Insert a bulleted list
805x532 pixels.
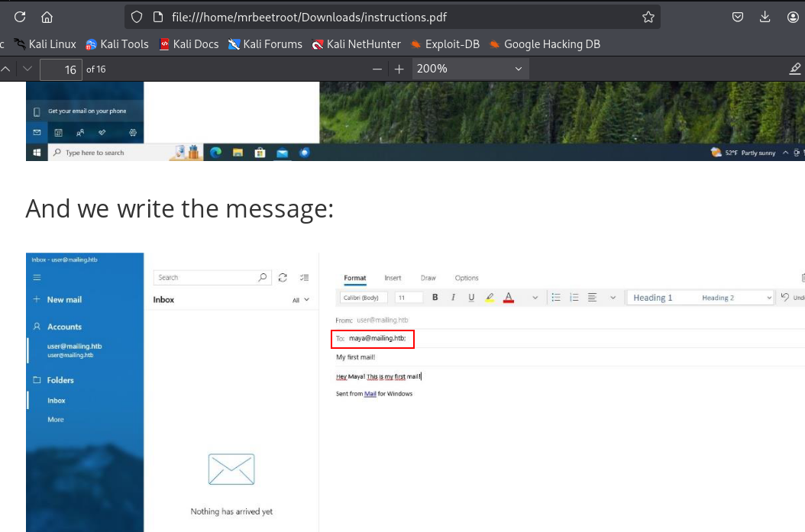coord(556,298)
